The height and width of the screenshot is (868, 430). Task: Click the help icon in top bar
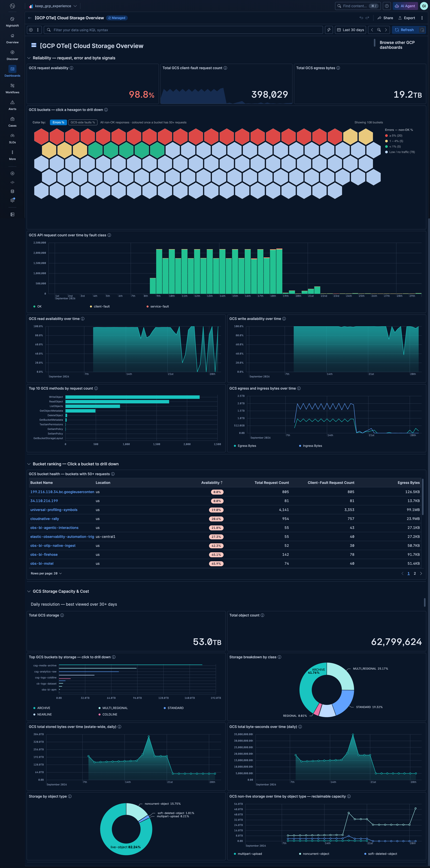click(x=387, y=6)
